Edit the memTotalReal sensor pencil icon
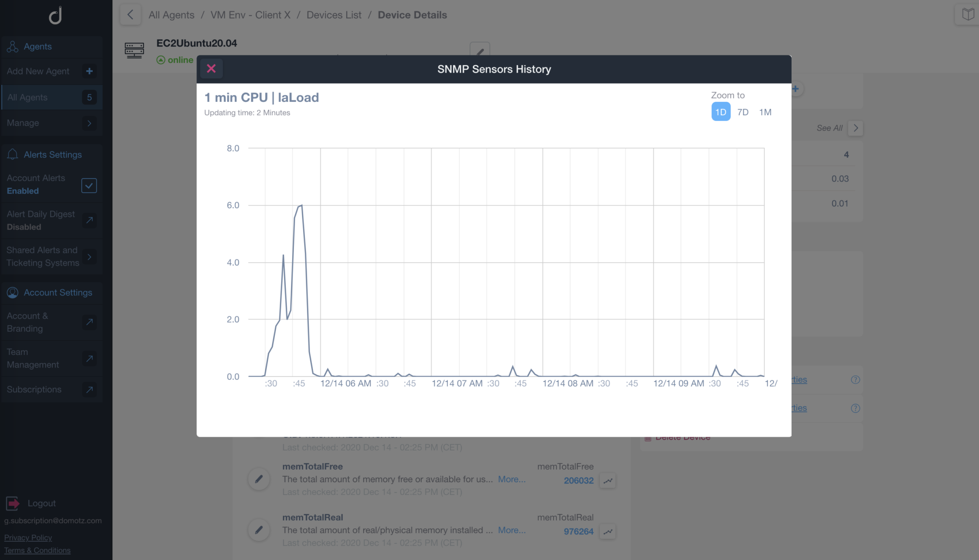 (x=259, y=530)
